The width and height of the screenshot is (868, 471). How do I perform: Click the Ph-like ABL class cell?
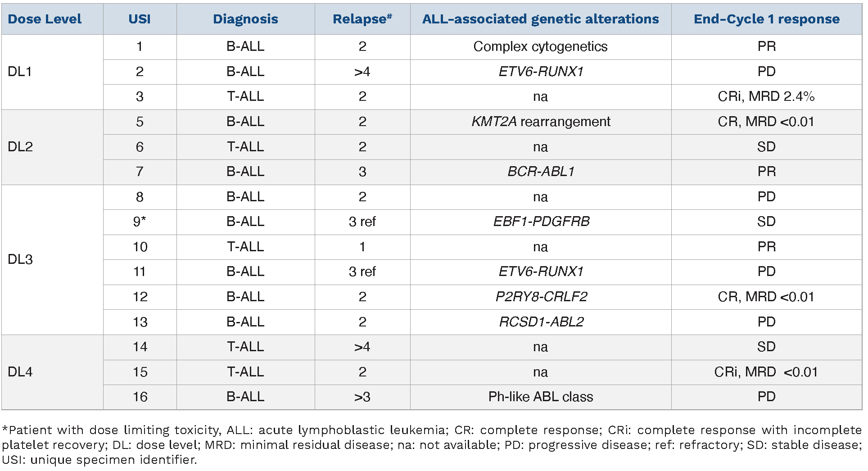[540, 397]
